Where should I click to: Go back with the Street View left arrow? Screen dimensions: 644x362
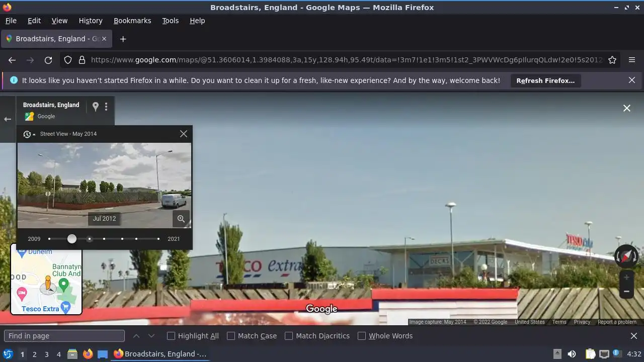(8, 119)
